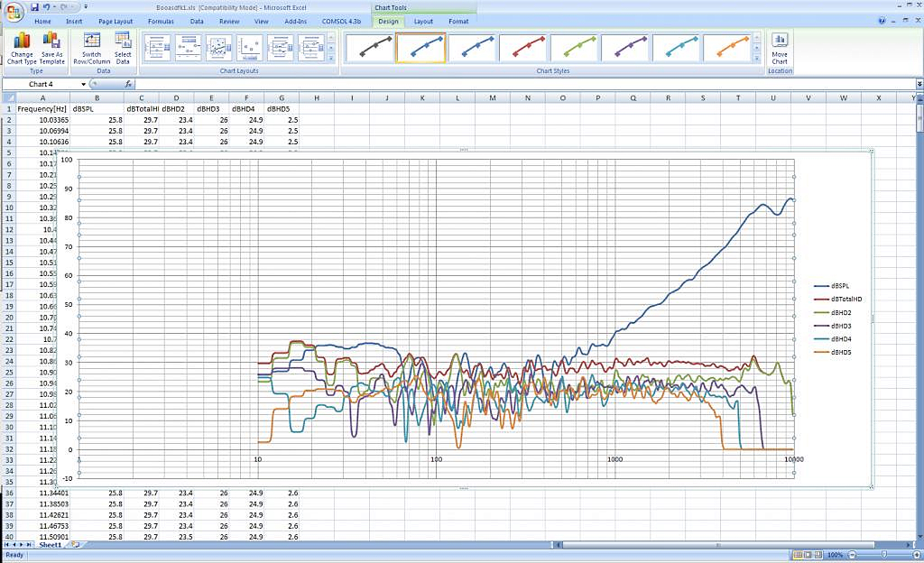Expand the Chart Styles gallery

[758, 59]
